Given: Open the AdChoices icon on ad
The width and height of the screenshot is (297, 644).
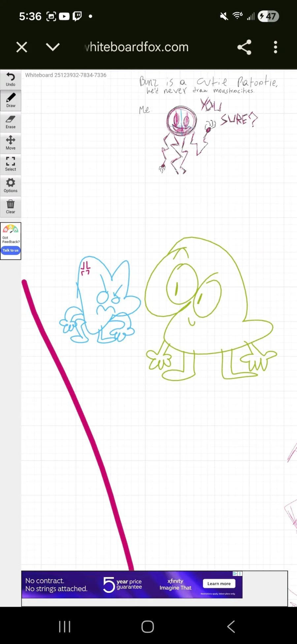Looking at the screenshot, I should tap(235, 574).
